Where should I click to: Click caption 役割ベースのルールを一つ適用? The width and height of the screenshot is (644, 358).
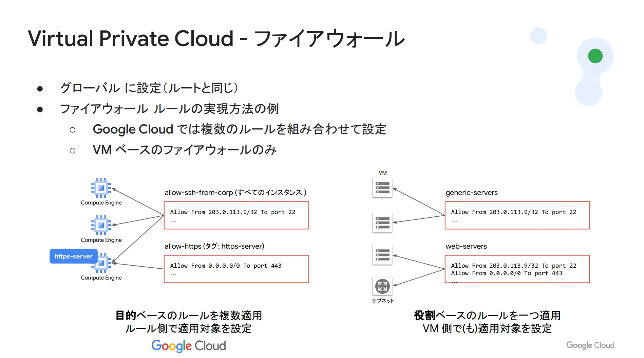(487, 316)
